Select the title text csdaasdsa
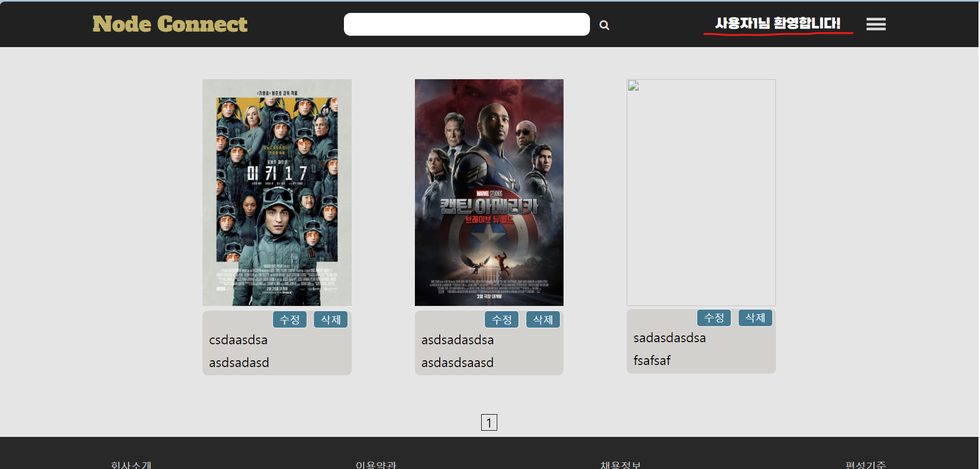Image resolution: width=980 pixels, height=469 pixels. pos(238,340)
